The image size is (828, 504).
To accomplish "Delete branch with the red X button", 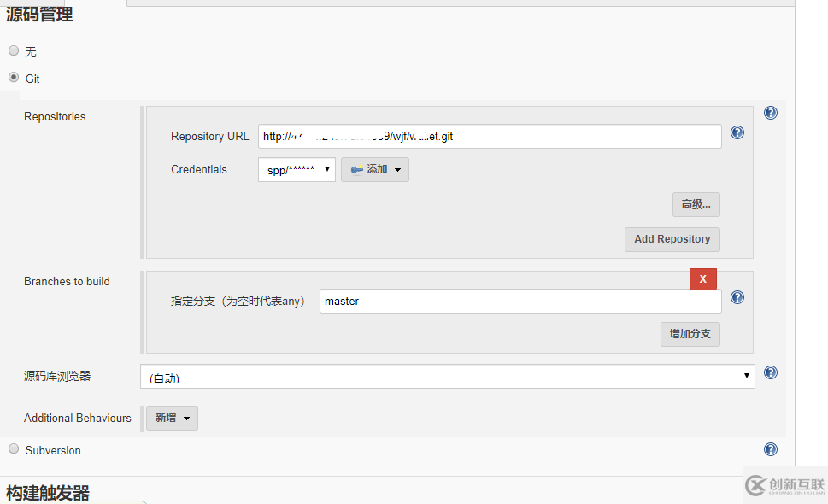I will tap(703, 279).
